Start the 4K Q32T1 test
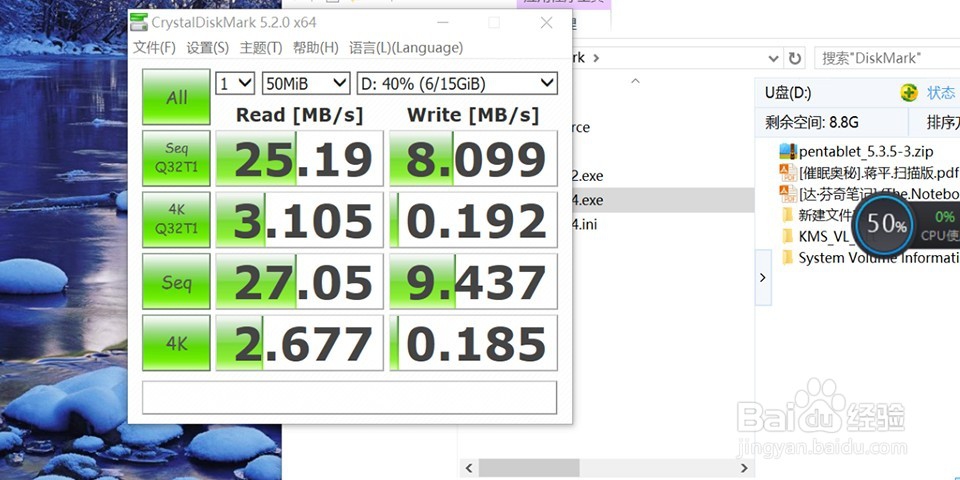The image size is (960, 480). click(x=176, y=219)
